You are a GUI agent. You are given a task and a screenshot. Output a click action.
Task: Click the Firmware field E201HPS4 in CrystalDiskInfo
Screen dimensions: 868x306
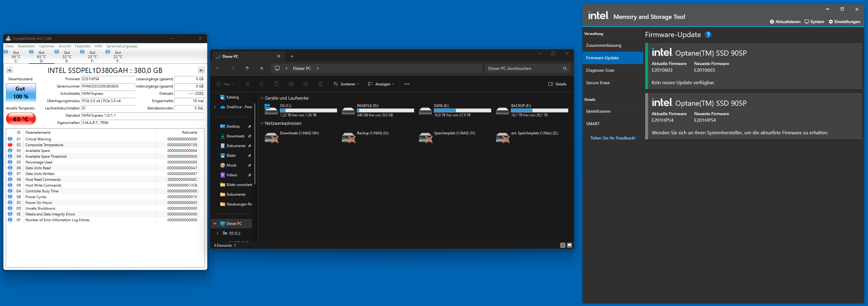coord(108,79)
